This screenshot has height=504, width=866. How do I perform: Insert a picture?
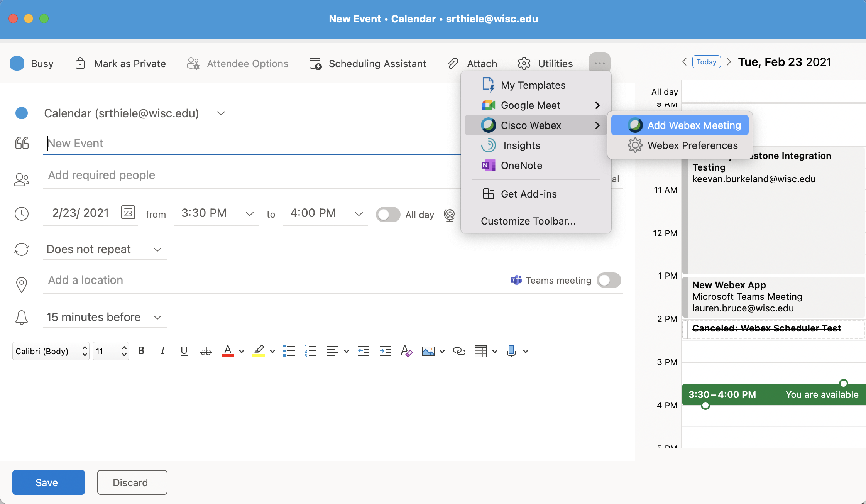pos(428,351)
